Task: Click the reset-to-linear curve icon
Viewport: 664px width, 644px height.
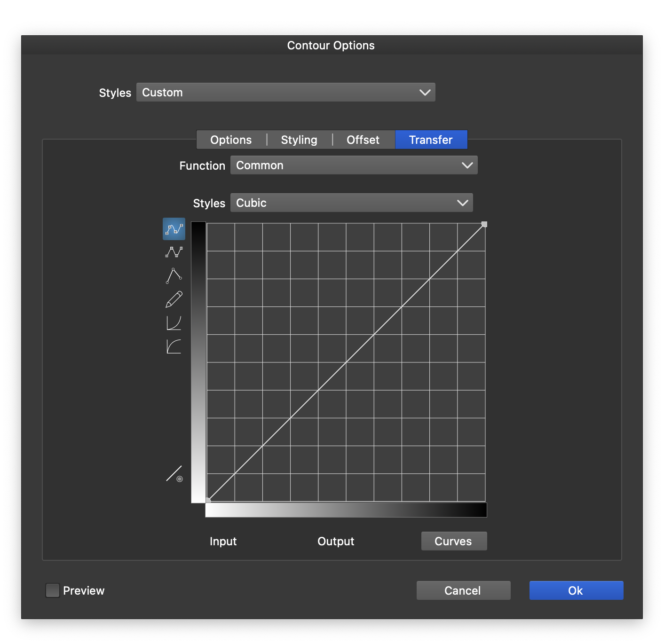Action: 174,474
